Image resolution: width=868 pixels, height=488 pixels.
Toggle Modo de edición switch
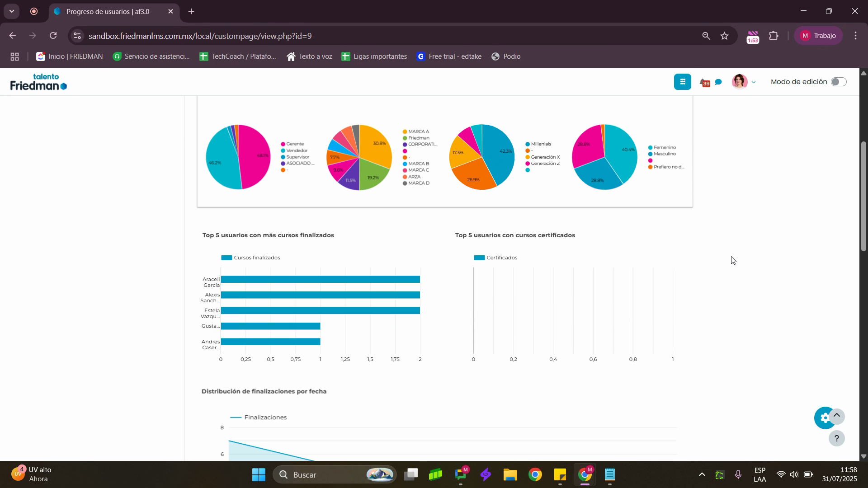(x=838, y=82)
